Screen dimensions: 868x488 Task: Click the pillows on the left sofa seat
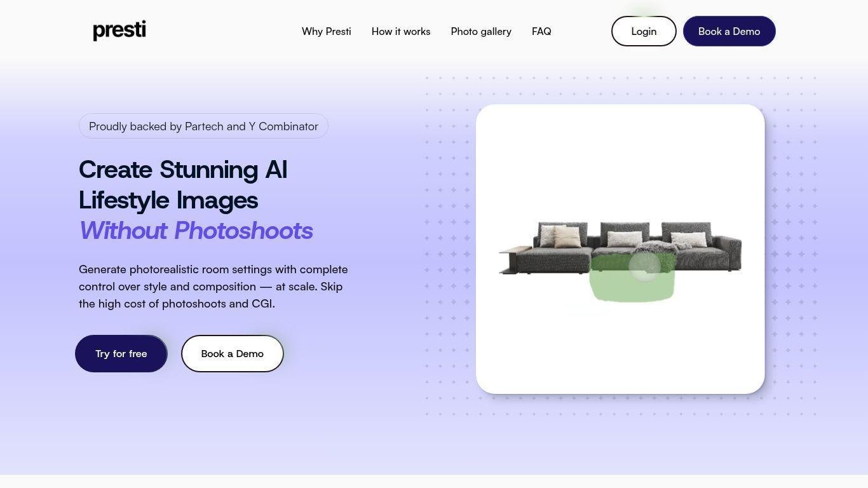[x=560, y=236]
